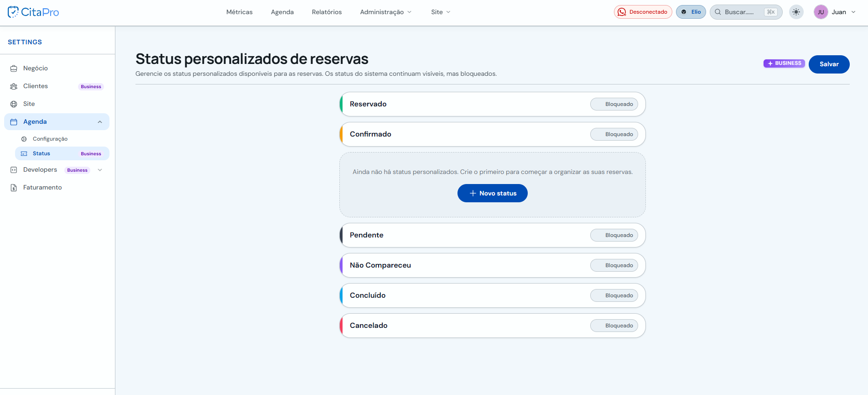The height and width of the screenshot is (395, 868).
Task: Click the Business badge next to Developers
Action: (78, 170)
